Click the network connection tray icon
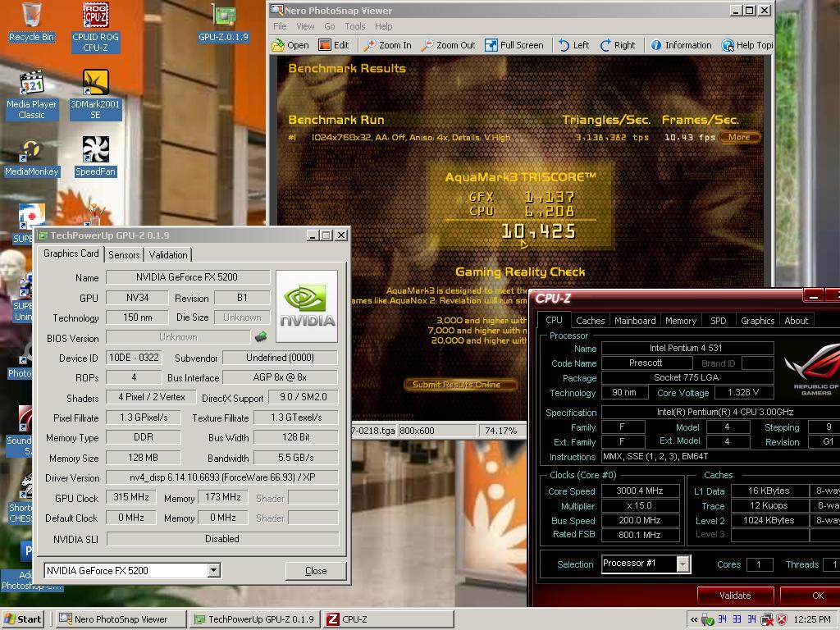This screenshot has width=840, height=630. tap(767, 619)
